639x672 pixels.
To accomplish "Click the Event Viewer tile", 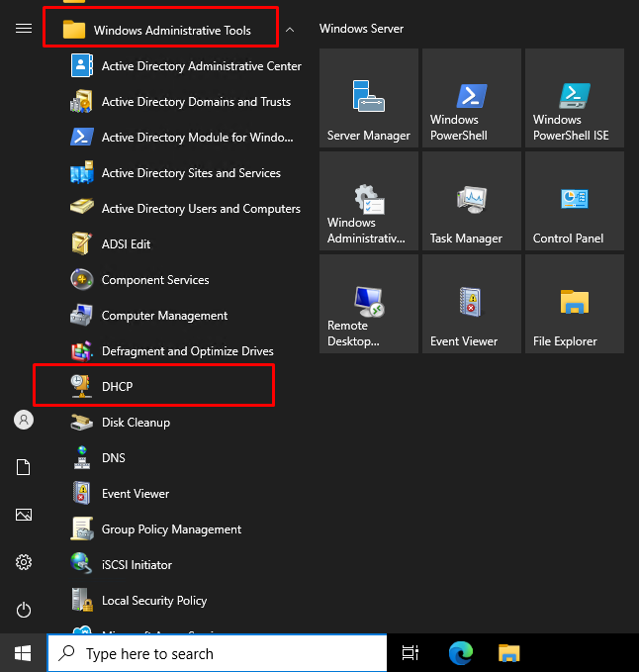I will tap(472, 304).
